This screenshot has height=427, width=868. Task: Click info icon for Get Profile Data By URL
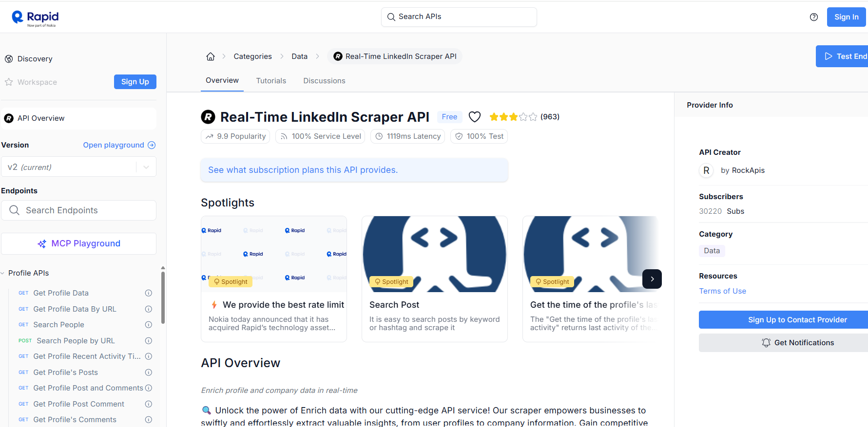point(149,309)
